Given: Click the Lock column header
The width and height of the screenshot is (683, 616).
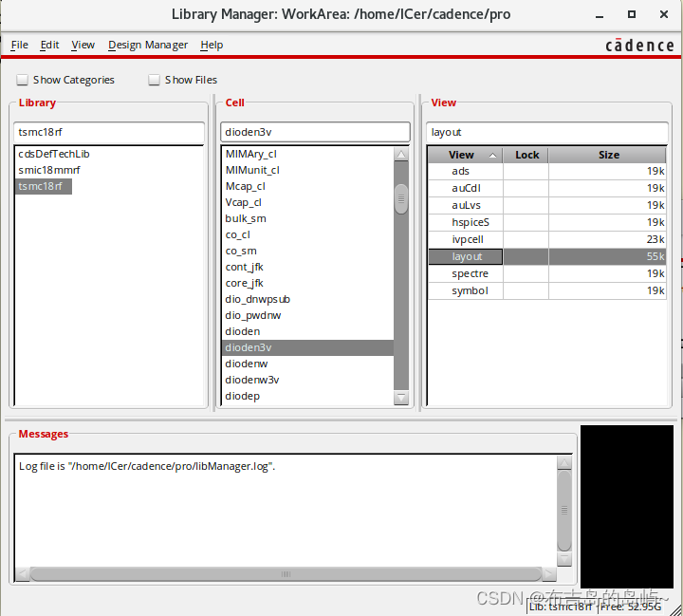Looking at the screenshot, I should click(x=526, y=155).
